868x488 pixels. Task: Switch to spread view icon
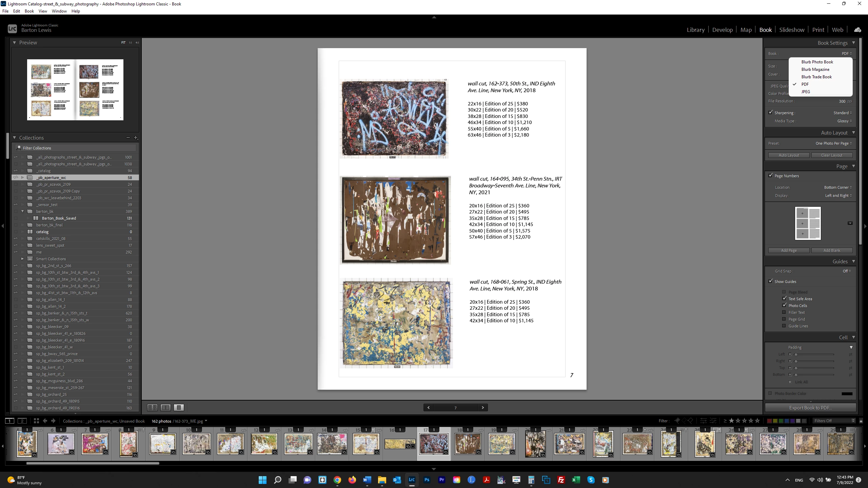(165, 407)
